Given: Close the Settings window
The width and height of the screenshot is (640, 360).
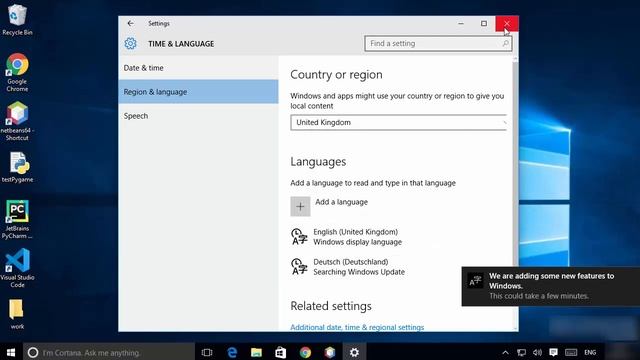Looking at the screenshot, I should point(507,24).
